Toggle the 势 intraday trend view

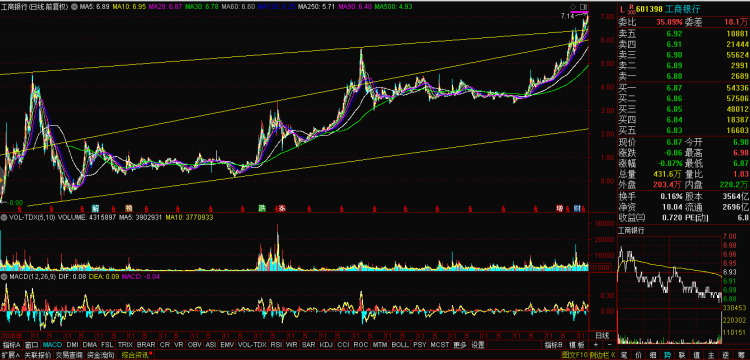667,355
